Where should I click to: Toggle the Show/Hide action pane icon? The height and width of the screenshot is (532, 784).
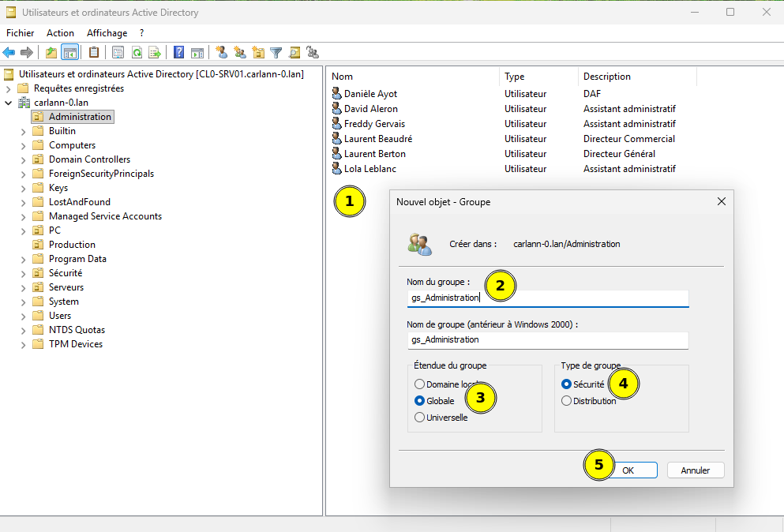[x=197, y=52]
